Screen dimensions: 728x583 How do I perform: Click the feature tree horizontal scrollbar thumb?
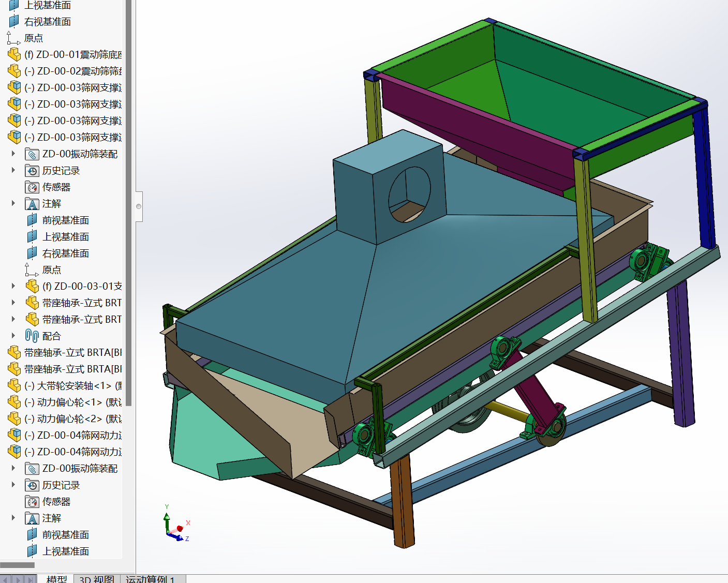pyautogui.click(x=17, y=565)
